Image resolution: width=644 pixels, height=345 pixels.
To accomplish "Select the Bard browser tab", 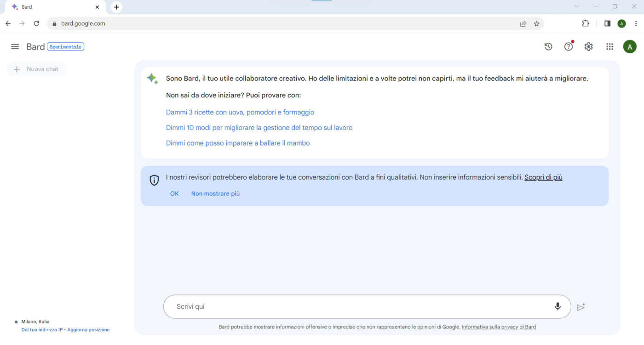I will click(55, 7).
